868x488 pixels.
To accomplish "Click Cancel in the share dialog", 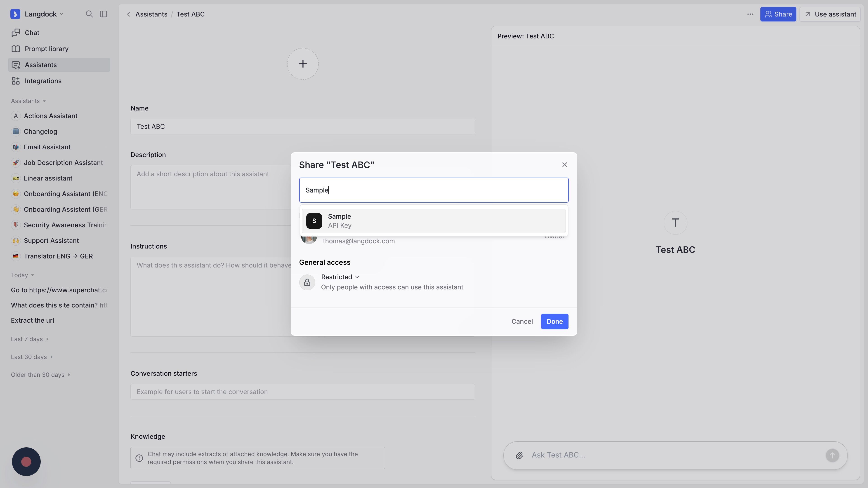I will pos(522,321).
